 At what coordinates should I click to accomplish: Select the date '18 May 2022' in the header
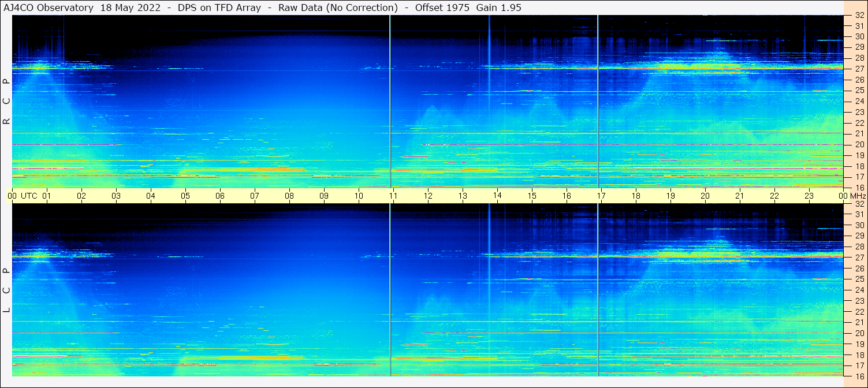coord(131,8)
